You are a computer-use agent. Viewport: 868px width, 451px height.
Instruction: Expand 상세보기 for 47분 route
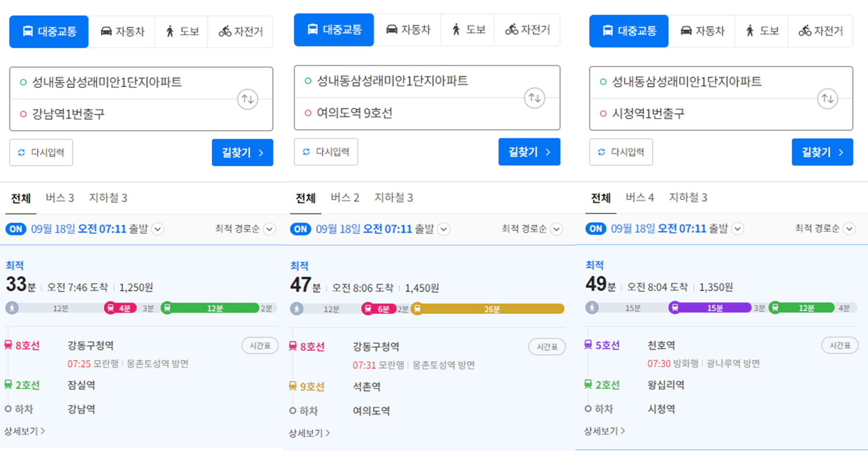[x=309, y=433]
